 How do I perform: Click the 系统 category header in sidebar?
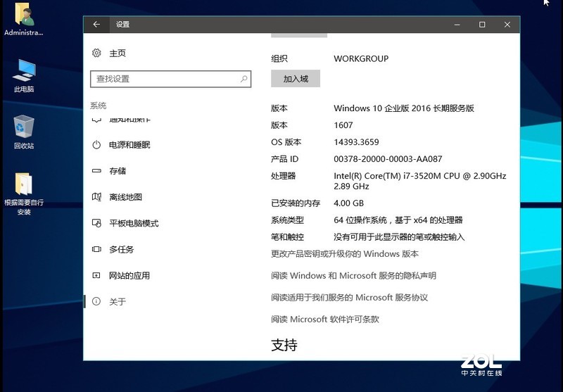[x=98, y=106]
